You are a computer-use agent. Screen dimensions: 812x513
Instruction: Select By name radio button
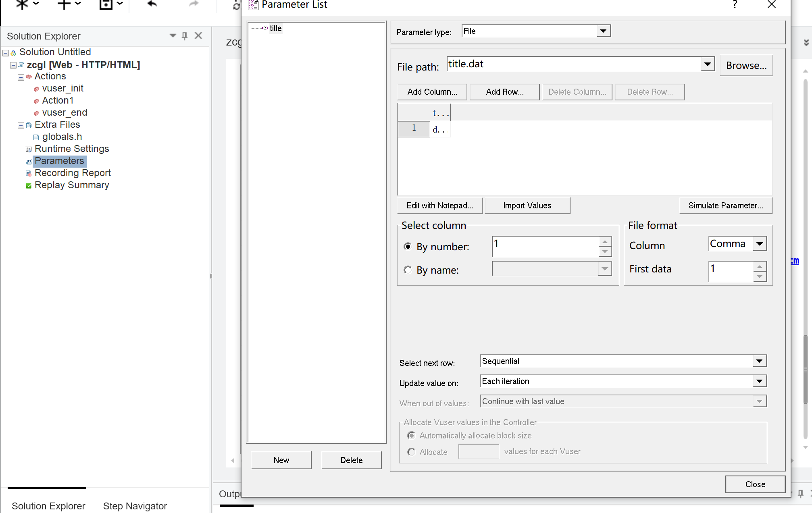[408, 270]
